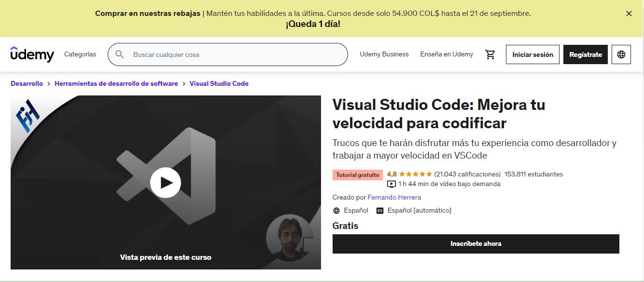The height and width of the screenshot is (282, 644).
Task: Click the Español language globe icon
Action: (x=336, y=211)
